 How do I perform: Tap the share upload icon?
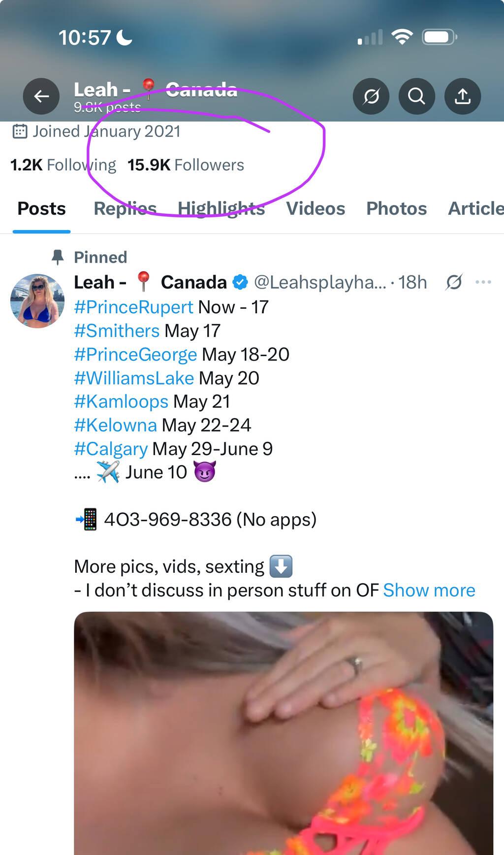click(462, 96)
